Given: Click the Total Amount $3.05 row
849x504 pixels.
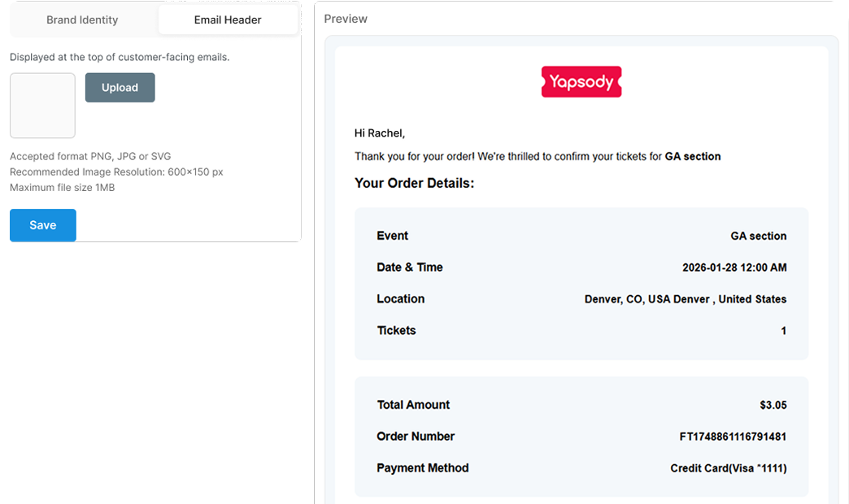Looking at the screenshot, I should tap(581, 404).
